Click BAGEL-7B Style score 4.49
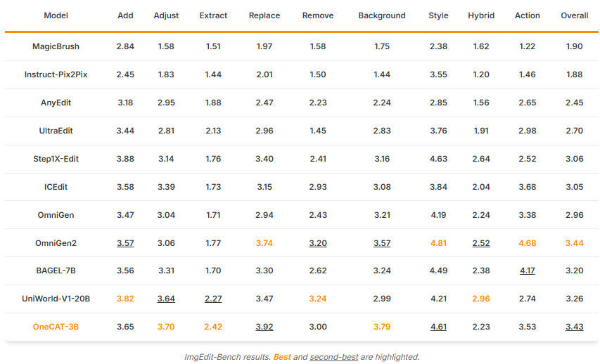Image resolution: width=600 pixels, height=364 pixels. point(438,271)
